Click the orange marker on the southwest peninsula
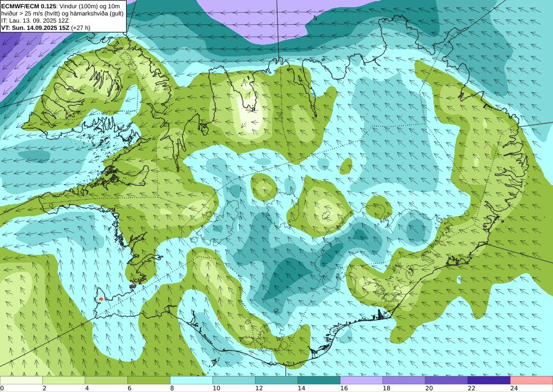553x392 pixels. click(x=101, y=299)
